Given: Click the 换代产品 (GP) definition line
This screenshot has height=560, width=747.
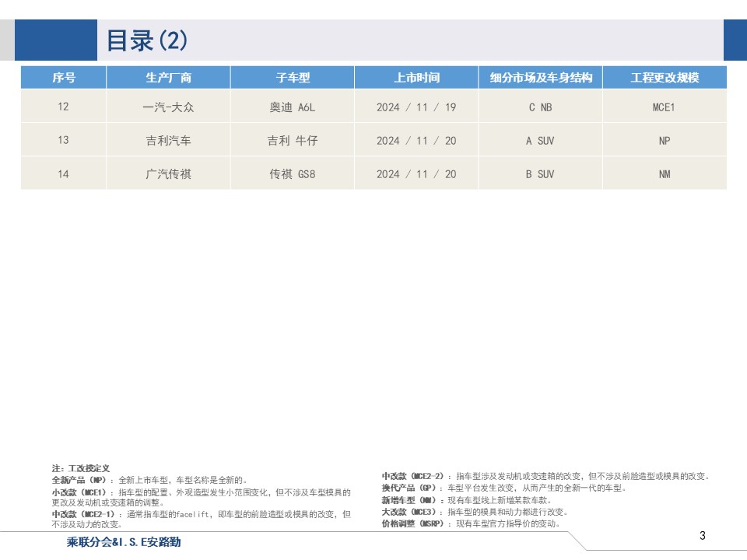Looking at the screenshot, I should [x=504, y=488].
